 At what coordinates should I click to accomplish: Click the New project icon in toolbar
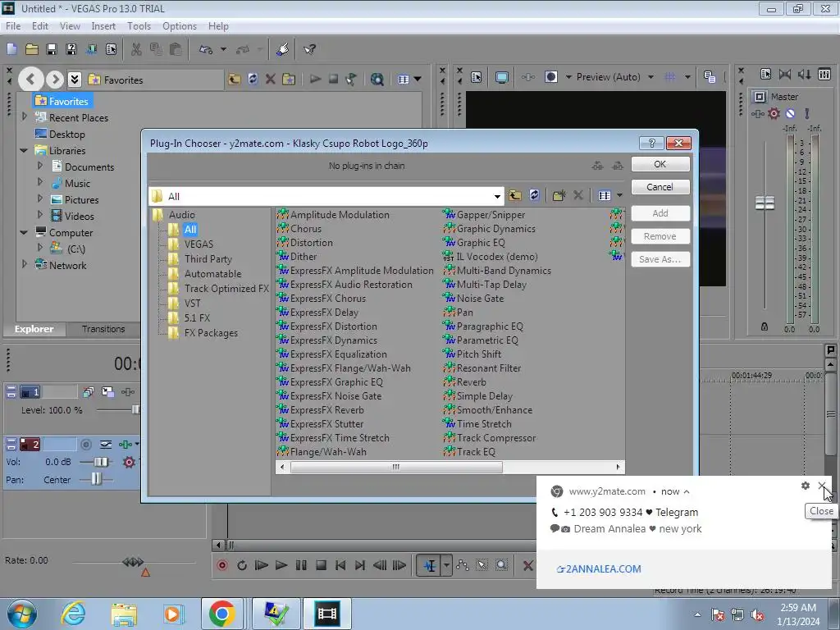click(11, 49)
